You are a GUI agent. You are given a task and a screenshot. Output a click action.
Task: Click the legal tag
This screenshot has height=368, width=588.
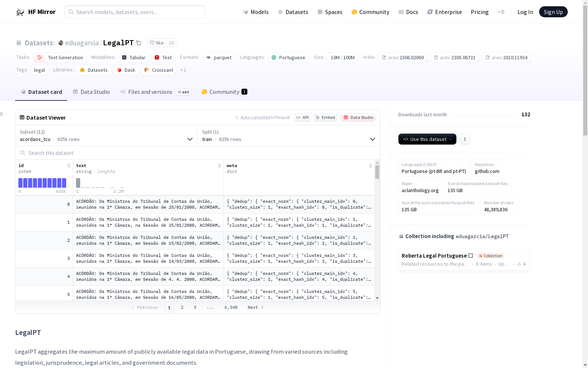[39, 70]
